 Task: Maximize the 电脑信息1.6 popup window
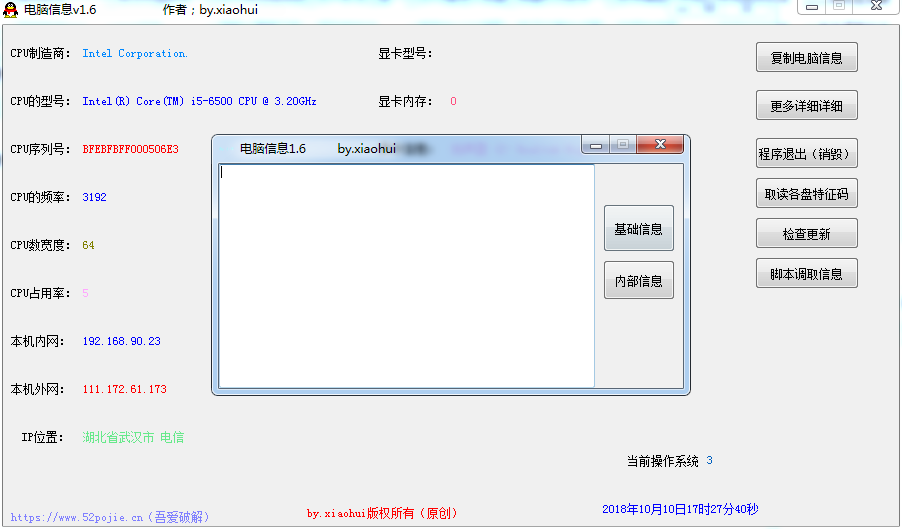click(x=623, y=144)
